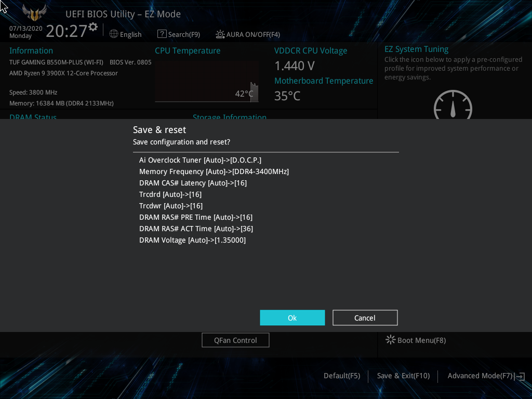This screenshot has height=399, width=532.
Task: Click the date 07/13/2020
Action: pyautogui.click(x=26, y=28)
